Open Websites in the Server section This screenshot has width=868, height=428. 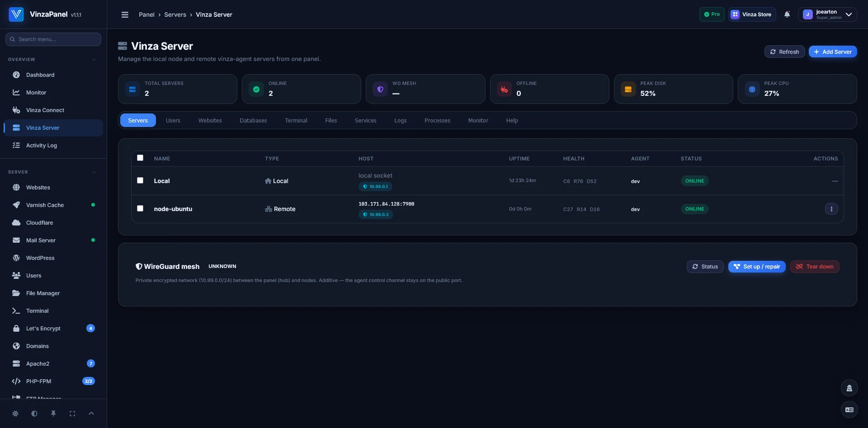[x=53, y=188]
